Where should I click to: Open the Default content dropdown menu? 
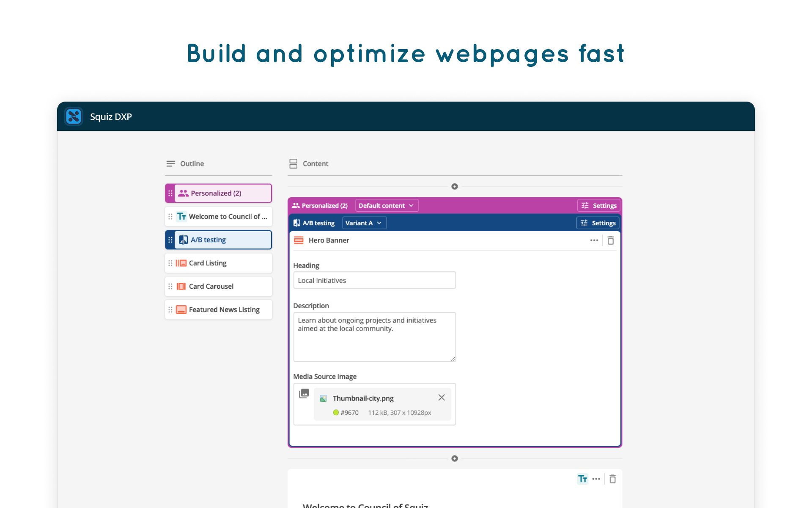386,205
